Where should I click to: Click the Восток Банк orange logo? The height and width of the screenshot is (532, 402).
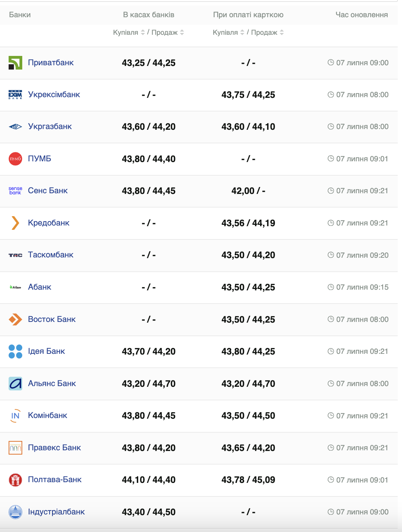point(15,319)
